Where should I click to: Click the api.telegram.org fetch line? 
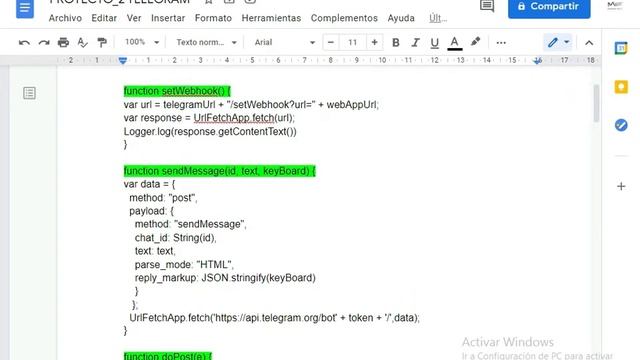274,318
